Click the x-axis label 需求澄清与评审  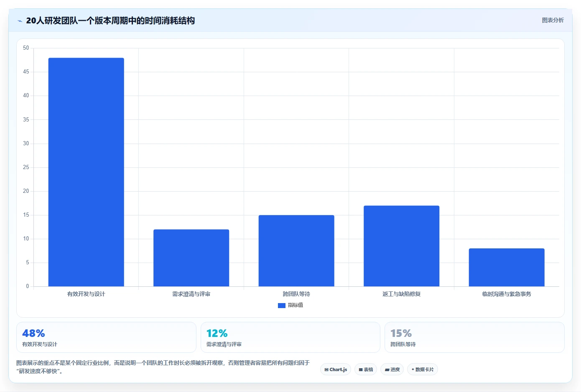coord(191,294)
